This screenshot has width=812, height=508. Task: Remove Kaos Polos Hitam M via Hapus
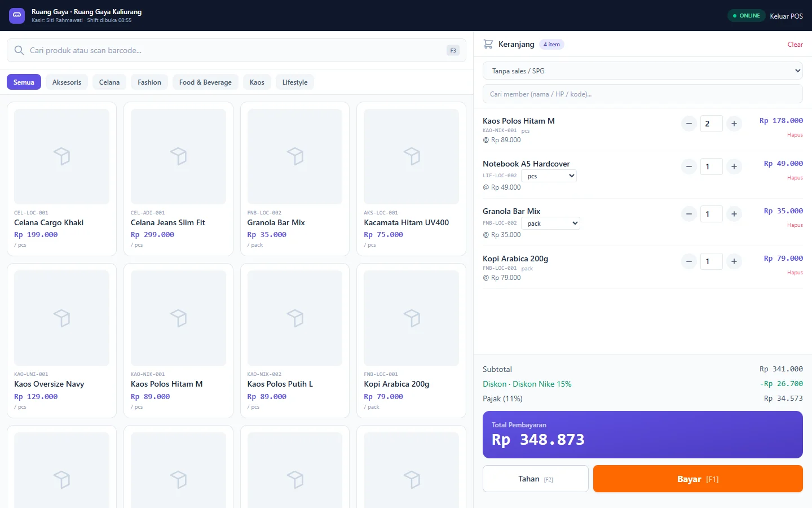click(x=795, y=135)
